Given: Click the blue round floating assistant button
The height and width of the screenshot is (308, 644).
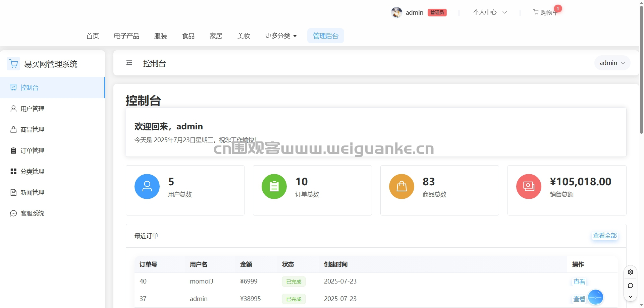Looking at the screenshot, I should (x=596, y=297).
